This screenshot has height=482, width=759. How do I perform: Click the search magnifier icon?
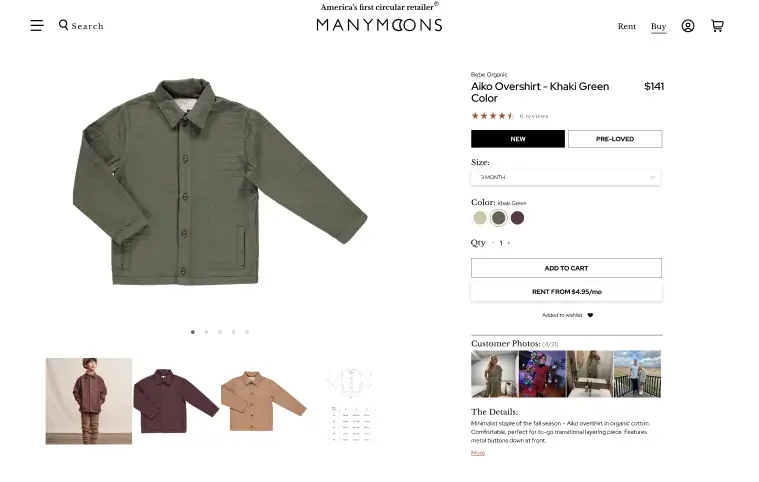pos(63,25)
